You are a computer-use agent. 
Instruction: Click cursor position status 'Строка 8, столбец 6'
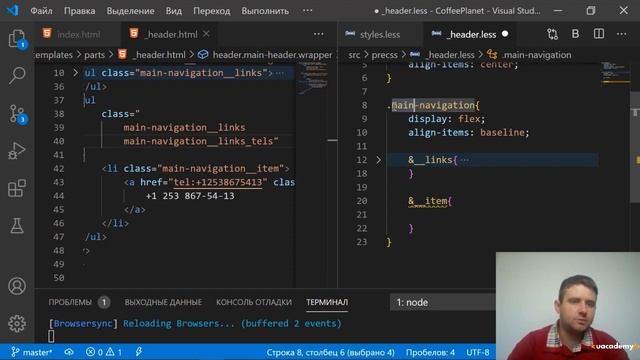coord(330,352)
